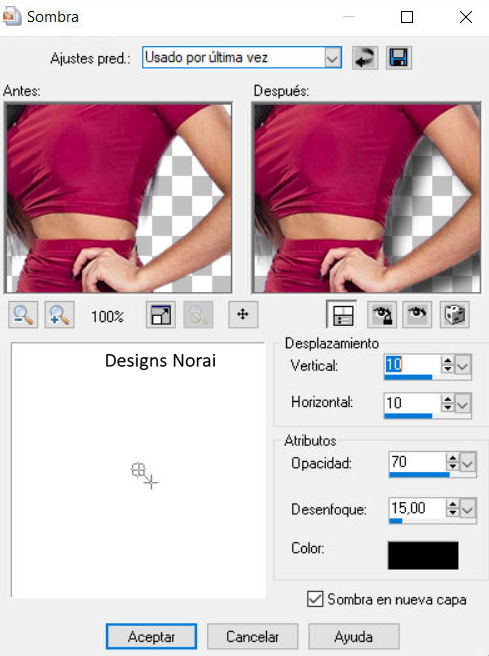Click the fit image to window icon
Image resolution: width=489 pixels, height=656 pixels.
click(x=161, y=315)
